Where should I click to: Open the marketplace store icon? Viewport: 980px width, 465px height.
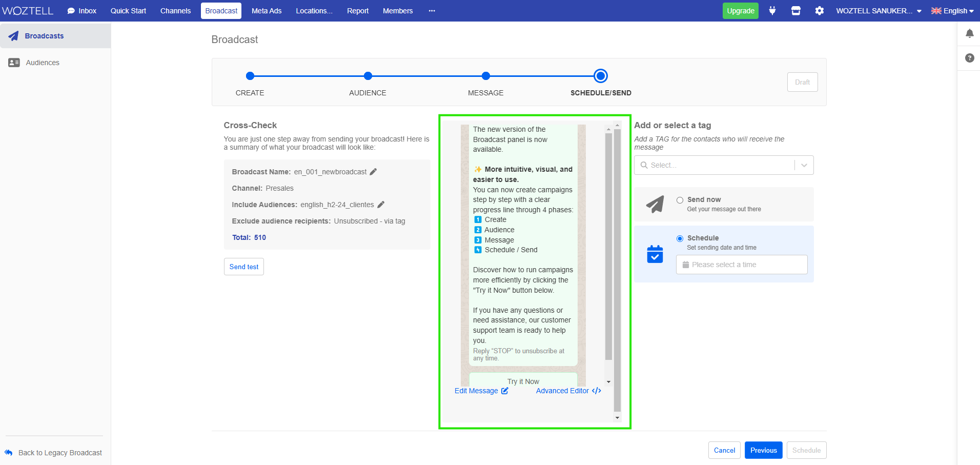795,11
